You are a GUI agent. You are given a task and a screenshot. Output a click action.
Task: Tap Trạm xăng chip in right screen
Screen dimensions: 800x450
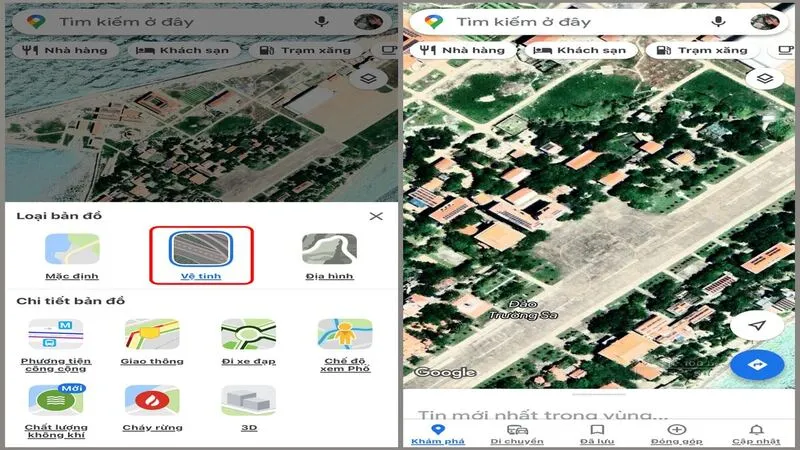point(703,50)
